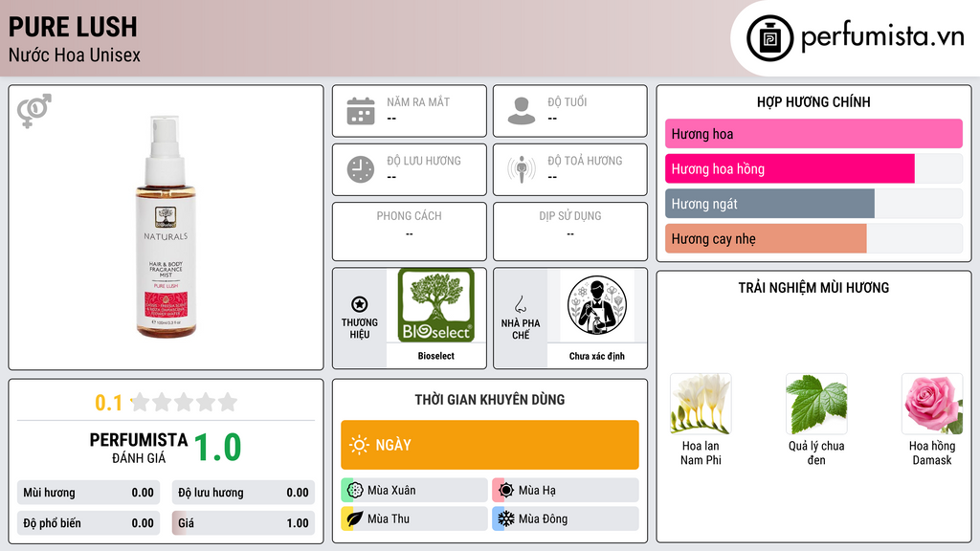Click the HỢP HƯƠNG CHÍNH heading
The width and height of the screenshot is (980, 551).
coord(813,101)
